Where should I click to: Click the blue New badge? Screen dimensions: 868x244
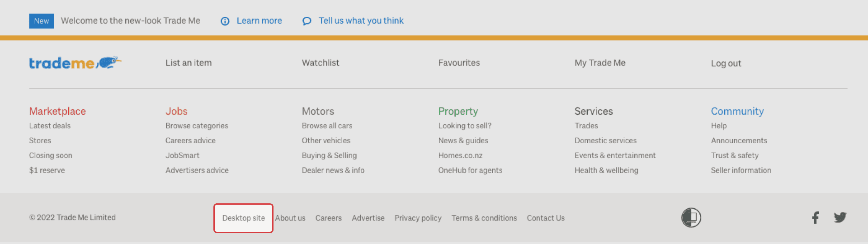pos(41,21)
